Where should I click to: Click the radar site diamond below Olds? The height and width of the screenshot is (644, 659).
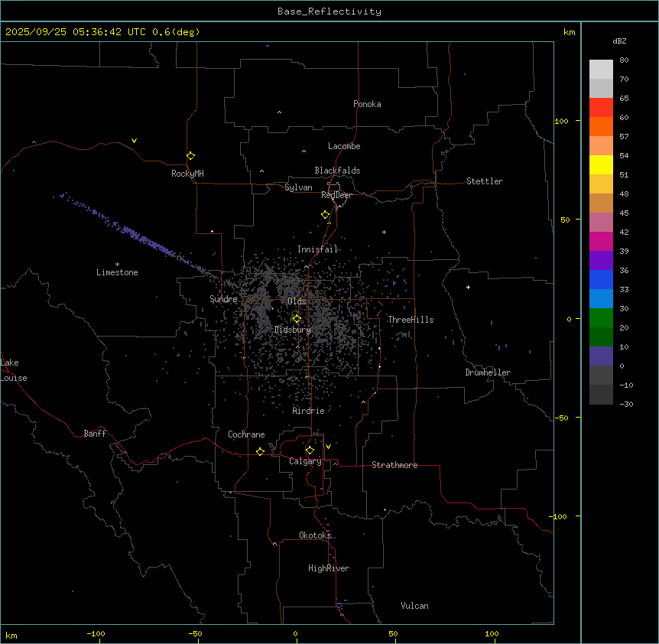pos(297,319)
